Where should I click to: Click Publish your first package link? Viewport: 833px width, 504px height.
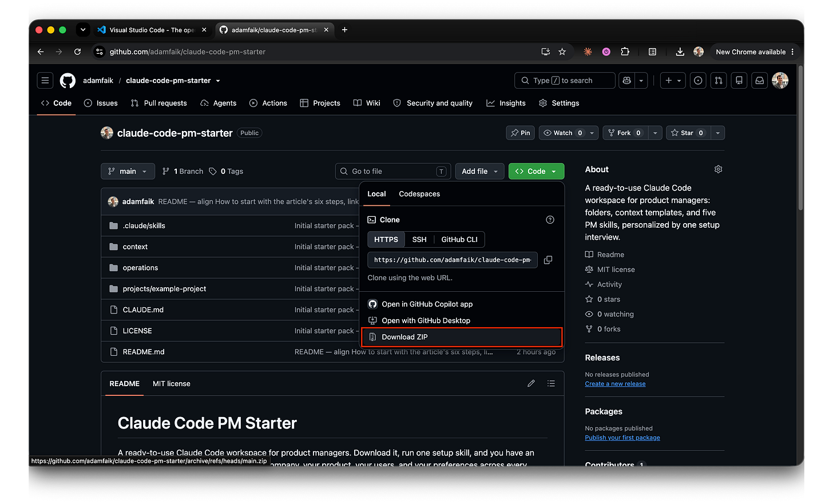pyautogui.click(x=622, y=438)
